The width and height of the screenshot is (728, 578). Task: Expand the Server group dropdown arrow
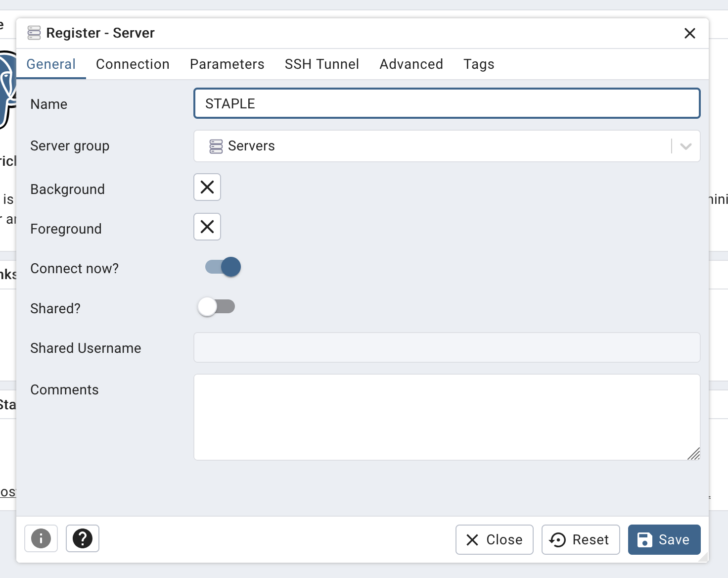[685, 146]
